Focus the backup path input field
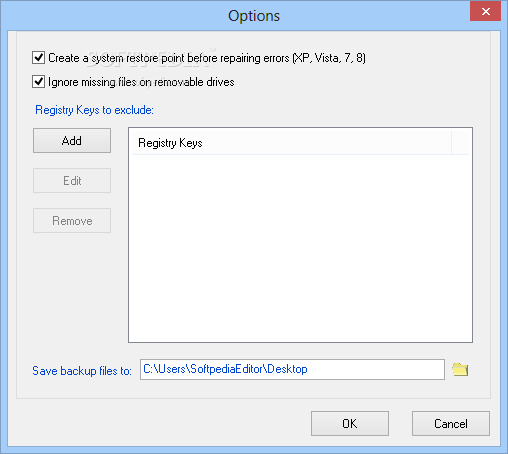Screen dimensions: 508x454 tap(292, 369)
